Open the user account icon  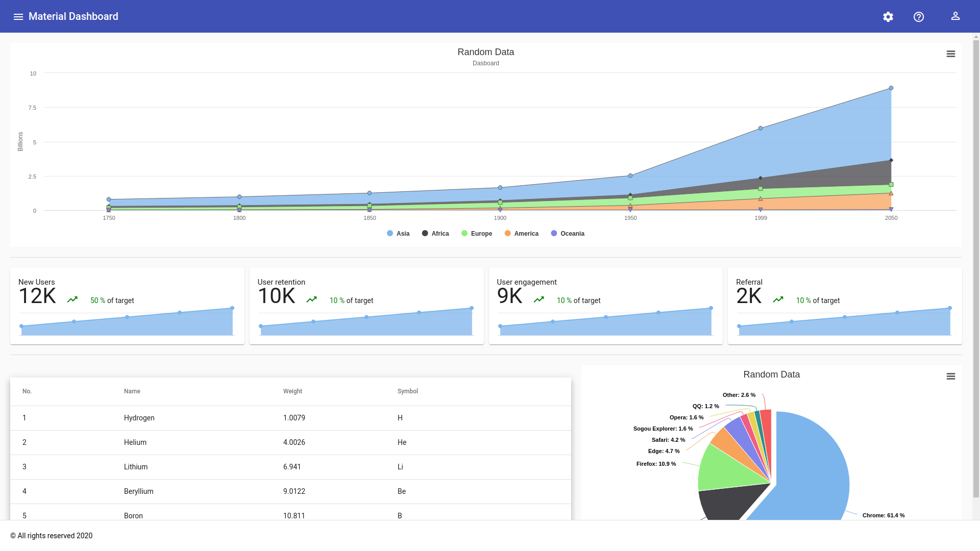pos(955,16)
